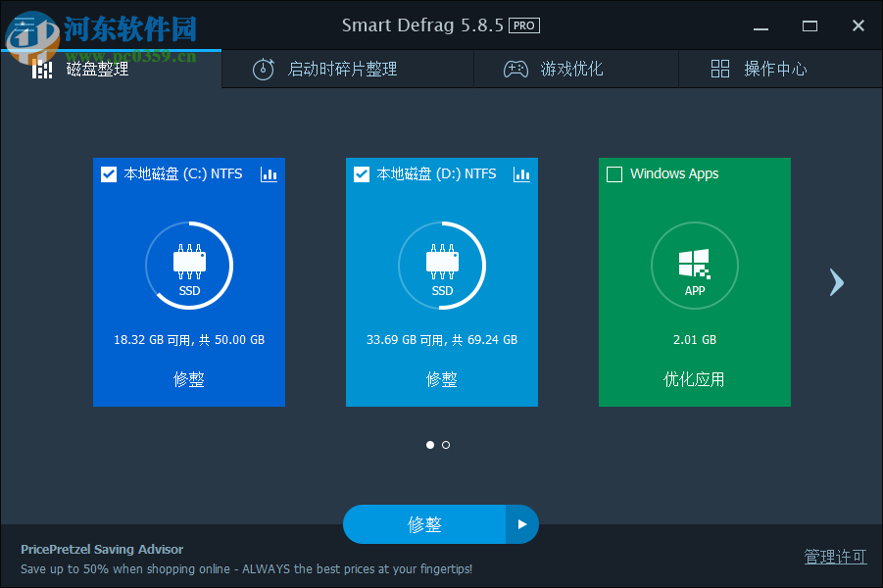The height and width of the screenshot is (588, 883).
Task: Open the 管理许可 license link
Action: pos(835,556)
